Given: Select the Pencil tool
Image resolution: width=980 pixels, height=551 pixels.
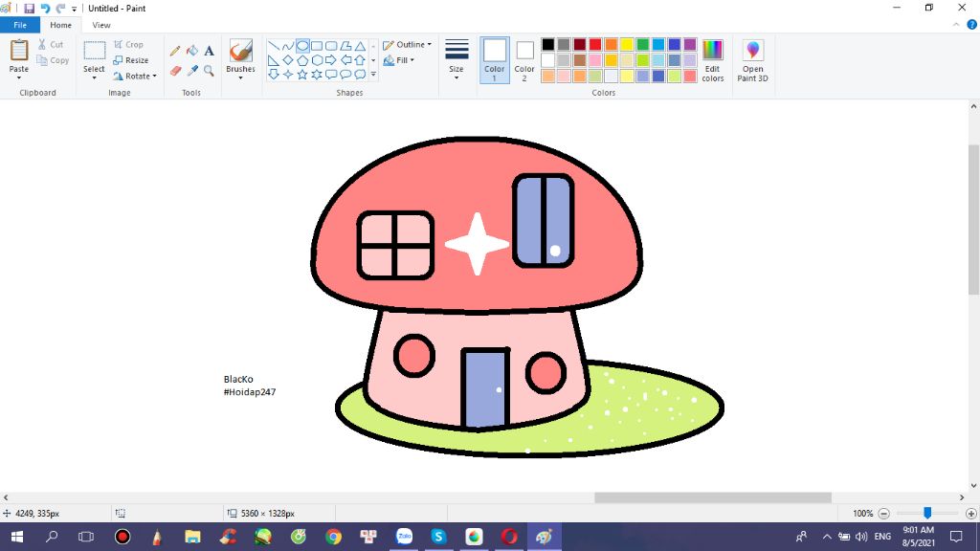Looking at the screenshot, I should (175, 51).
